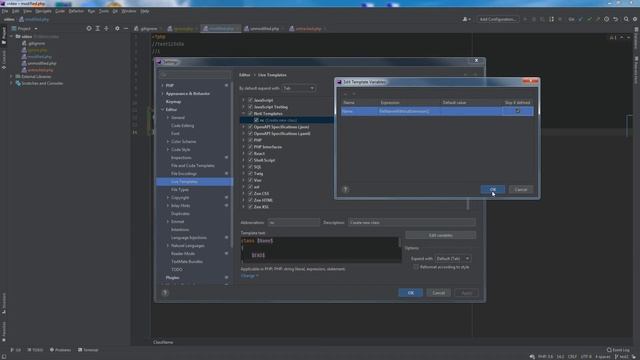
Task: Expand the JavaScript template group
Action: 244,100
